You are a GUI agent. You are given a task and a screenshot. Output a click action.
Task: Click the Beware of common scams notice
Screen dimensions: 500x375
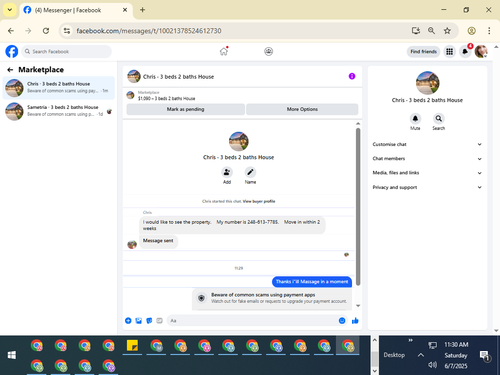coord(272,299)
